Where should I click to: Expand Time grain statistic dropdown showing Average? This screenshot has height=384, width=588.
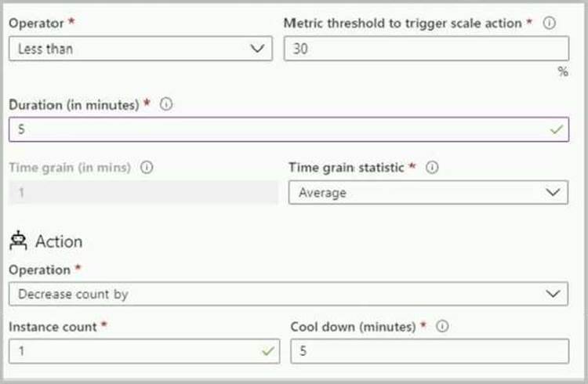[428, 192]
